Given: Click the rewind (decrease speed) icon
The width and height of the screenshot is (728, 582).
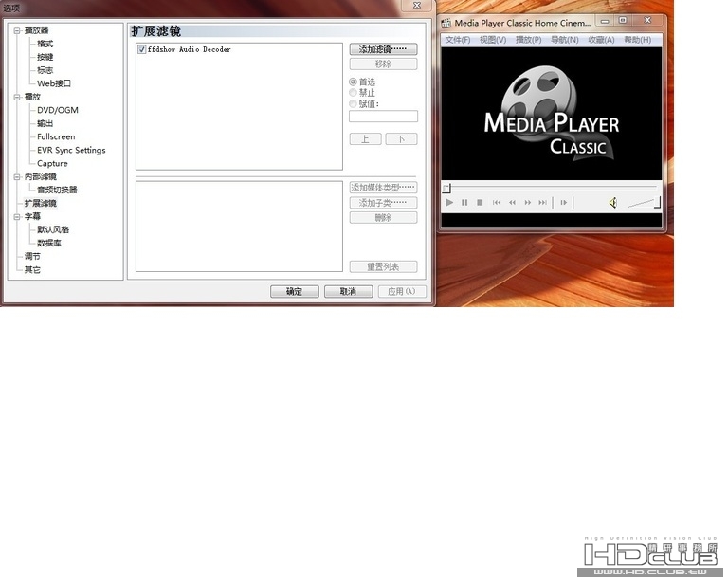Looking at the screenshot, I should (512, 202).
